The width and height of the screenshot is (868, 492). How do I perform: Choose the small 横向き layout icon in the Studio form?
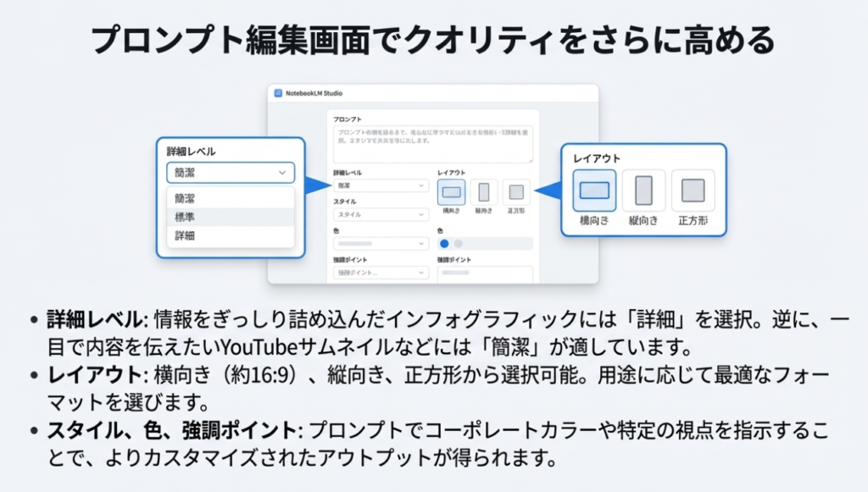453,191
